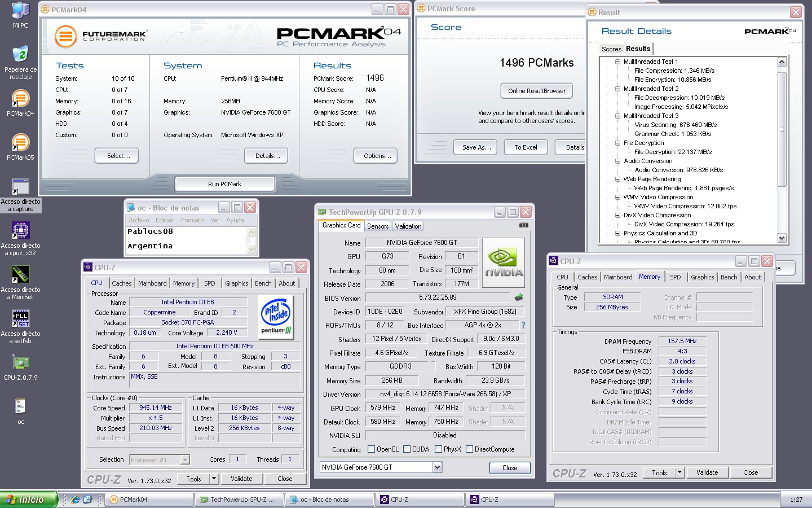
Task: Collapse the File Decryption tree node
Action: (617, 143)
